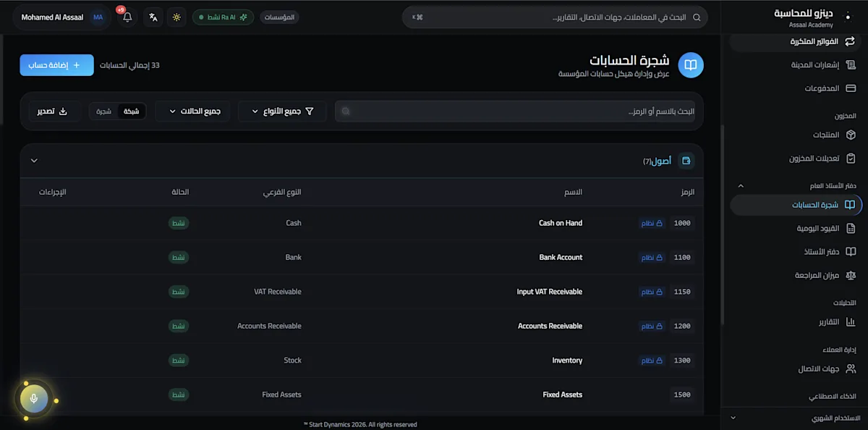Open the جميع الحالات status dropdown
Image resolution: width=868 pixels, height=430 pixels.
click(x=194, y=111)
